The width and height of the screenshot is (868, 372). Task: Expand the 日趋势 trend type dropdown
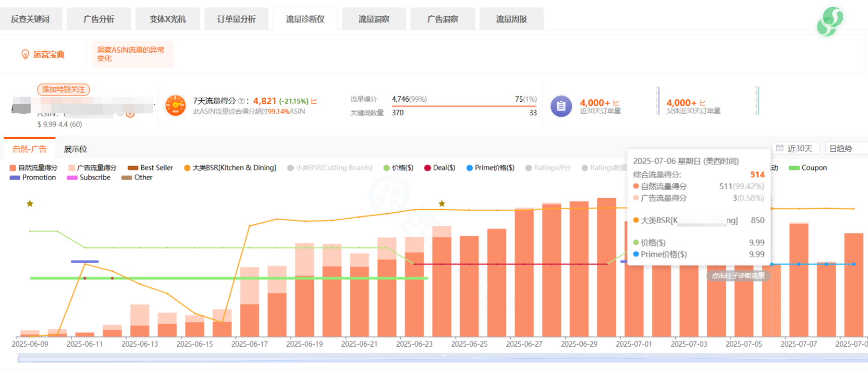coord(845,148)
